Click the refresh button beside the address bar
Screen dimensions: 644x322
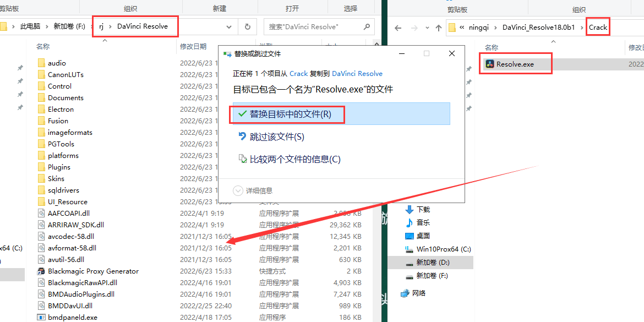pos(247,26)
